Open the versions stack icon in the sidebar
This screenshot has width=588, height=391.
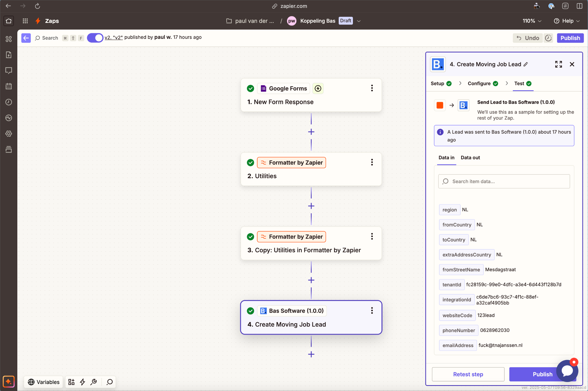(x=9, y=149)
